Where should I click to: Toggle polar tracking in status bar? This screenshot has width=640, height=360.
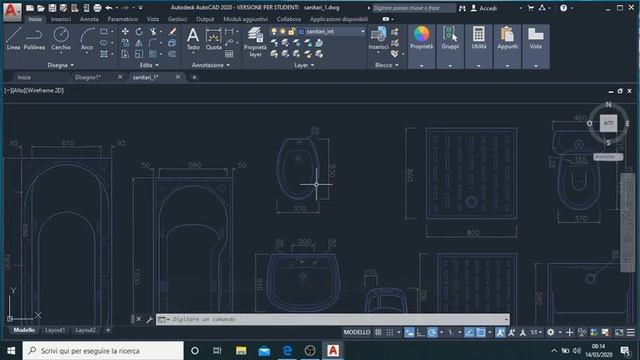432,333
